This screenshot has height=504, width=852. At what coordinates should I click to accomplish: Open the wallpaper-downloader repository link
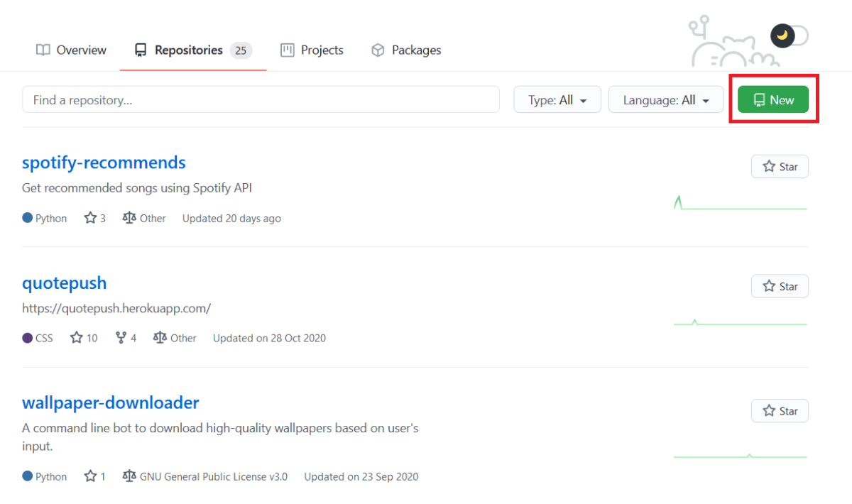tap(110, 402)
